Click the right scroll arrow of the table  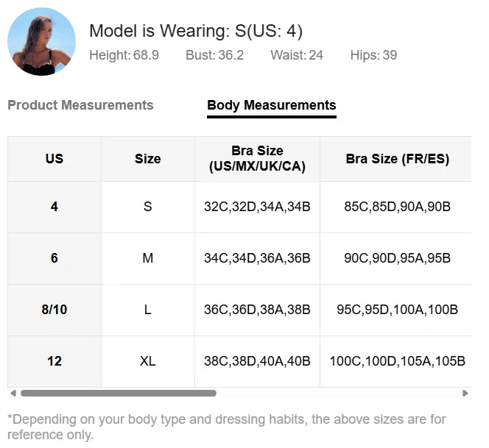pos(465,394)
